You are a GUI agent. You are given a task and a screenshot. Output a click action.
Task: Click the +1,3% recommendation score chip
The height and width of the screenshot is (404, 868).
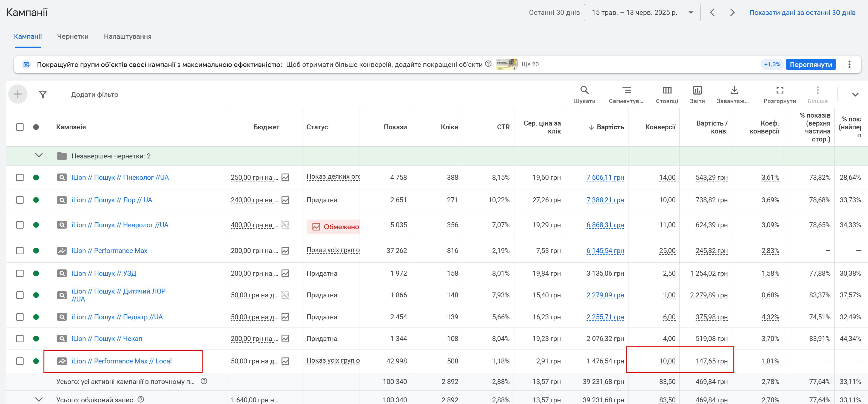pyautogui.click(x=772, y=64)
